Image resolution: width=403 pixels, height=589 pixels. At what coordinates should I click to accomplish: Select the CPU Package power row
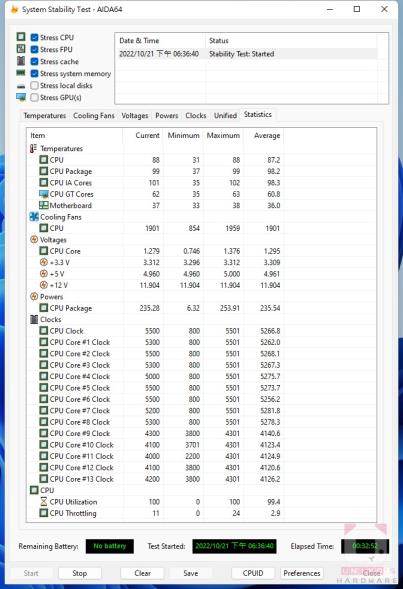click(x=201, y=308)
